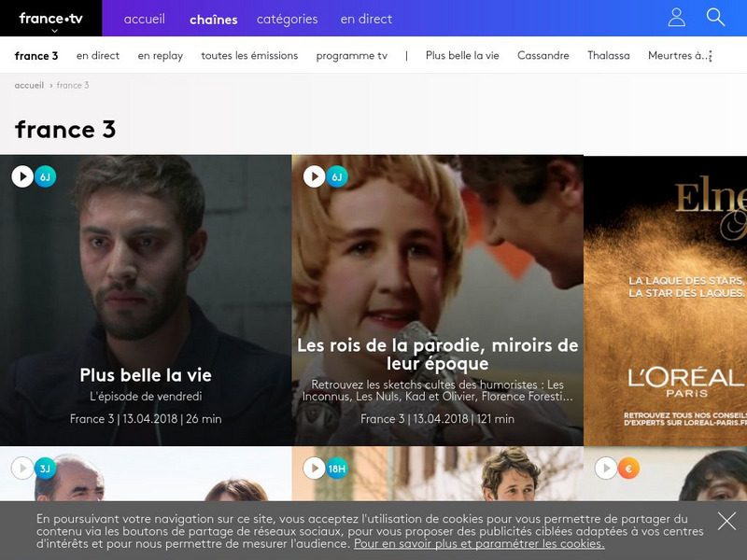Click the 6J badge on Les rois de la parodie
747x560 pixels.
point(337,176)
